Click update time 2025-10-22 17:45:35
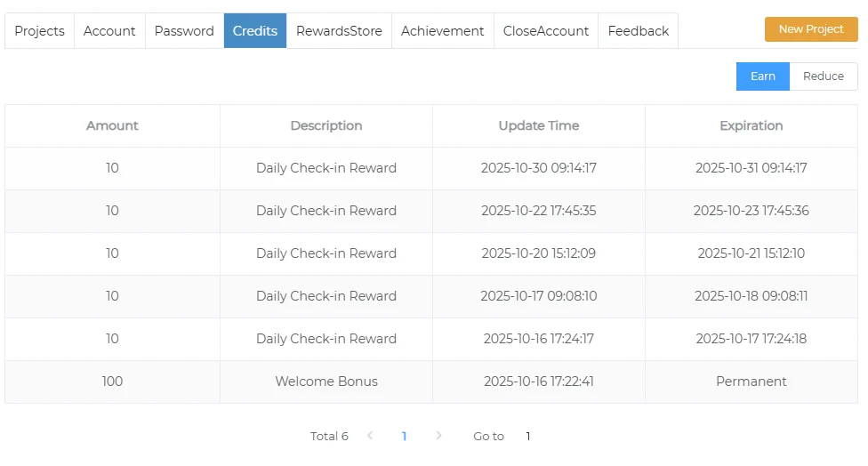This screenshot has height=466, width=868. coord(539,211)
